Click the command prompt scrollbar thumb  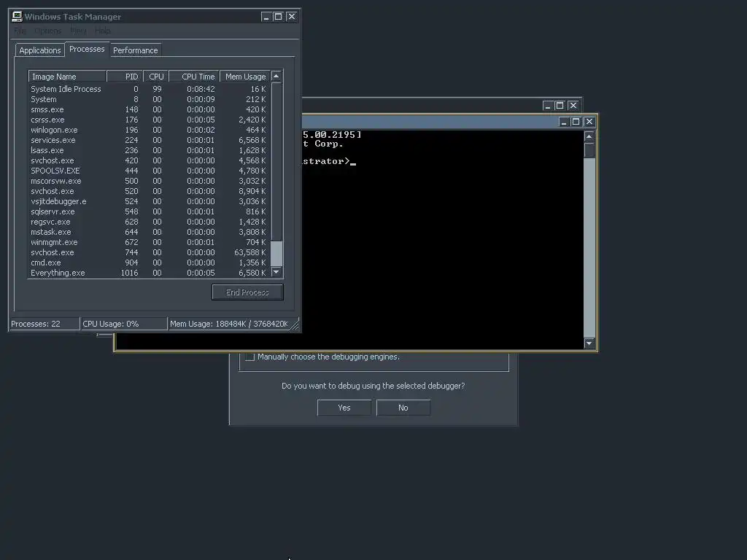click(x=589, y=150)
